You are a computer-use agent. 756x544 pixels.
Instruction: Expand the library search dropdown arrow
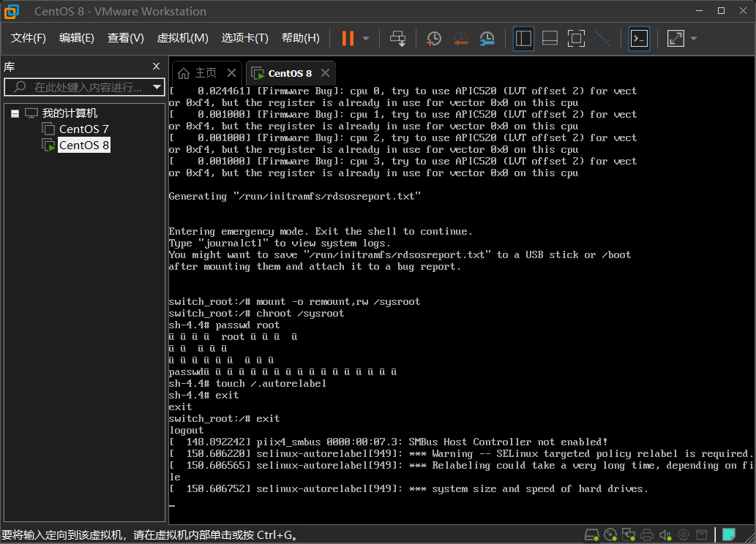click(x=157, y=87)
